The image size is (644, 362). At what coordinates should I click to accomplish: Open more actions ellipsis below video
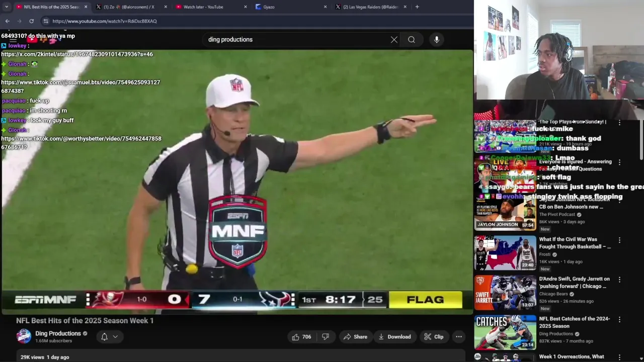click(459, 337)
